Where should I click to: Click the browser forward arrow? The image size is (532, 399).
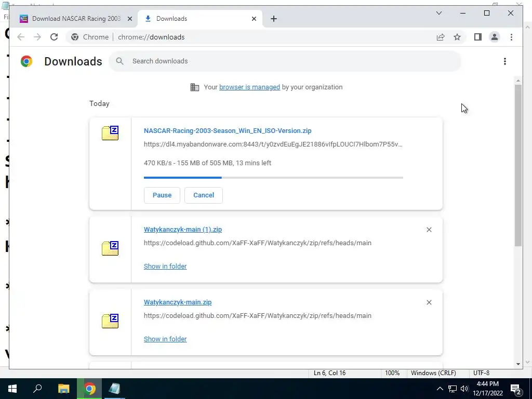click(37, 37)
